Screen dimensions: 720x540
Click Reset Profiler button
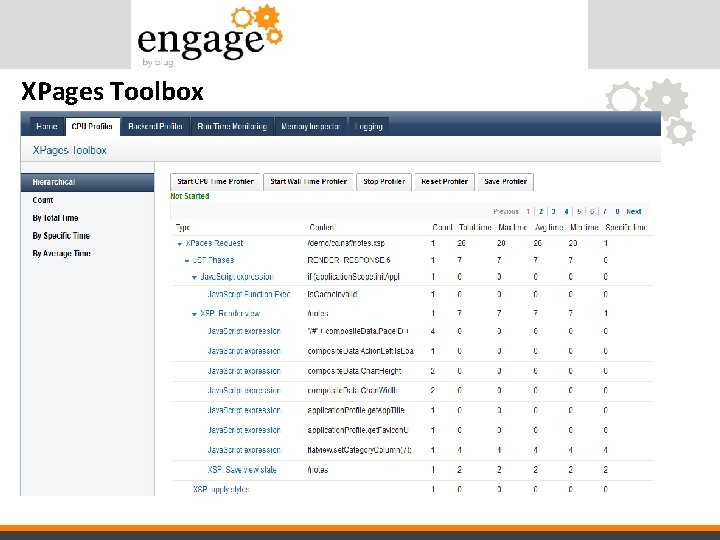[444, 181]
